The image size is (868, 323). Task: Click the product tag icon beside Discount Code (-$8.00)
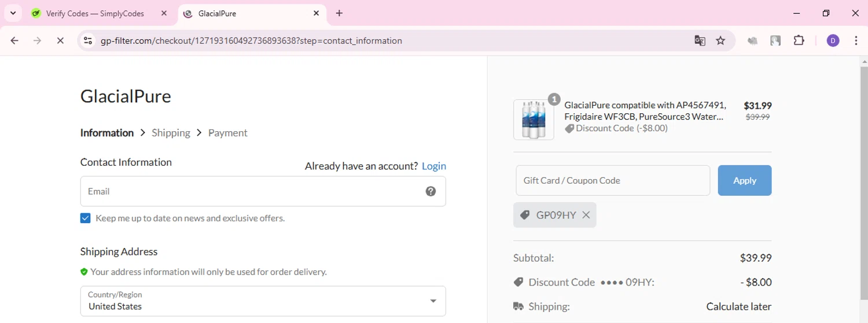(569, 129)
